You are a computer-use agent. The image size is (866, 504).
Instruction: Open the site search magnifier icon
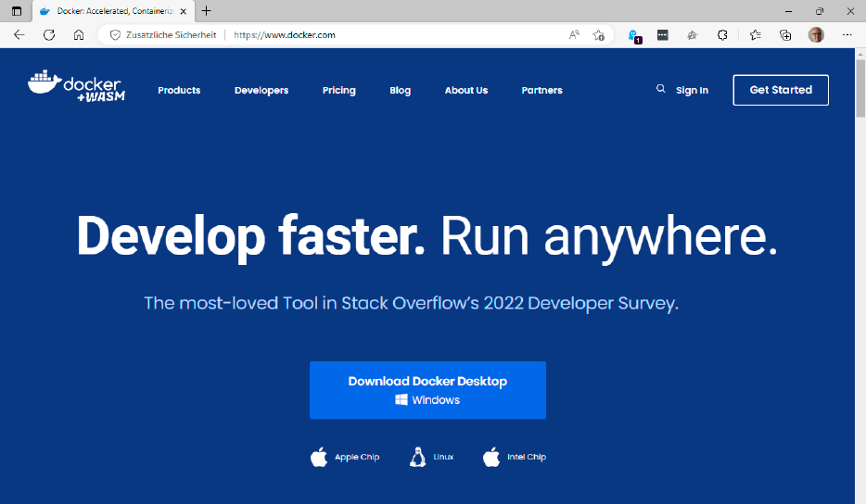click(660, 89)
